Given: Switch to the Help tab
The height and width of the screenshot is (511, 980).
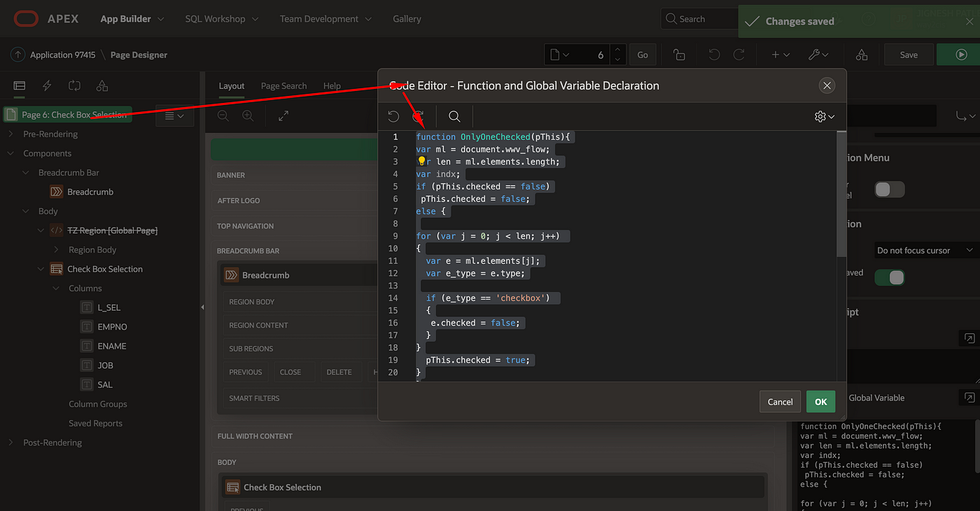Looking at the screenshot, I should 332,86.
